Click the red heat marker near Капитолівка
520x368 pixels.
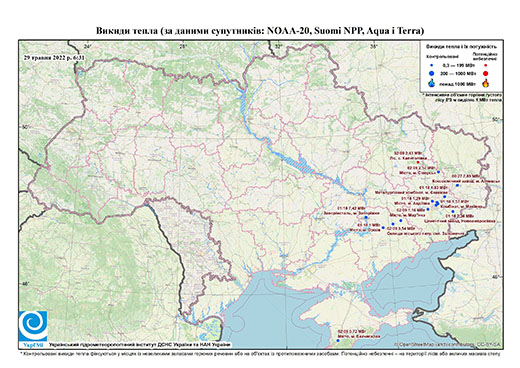click(418, 162)
